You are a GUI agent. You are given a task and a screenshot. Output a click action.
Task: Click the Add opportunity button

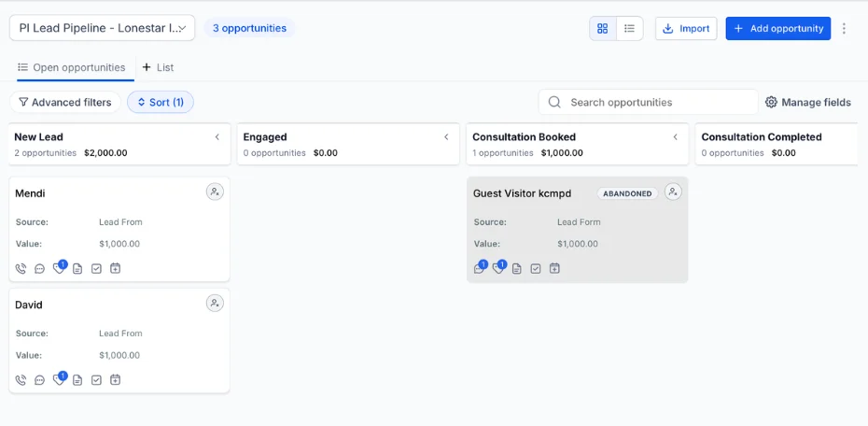pyautogui.click(x=778, y=28)
